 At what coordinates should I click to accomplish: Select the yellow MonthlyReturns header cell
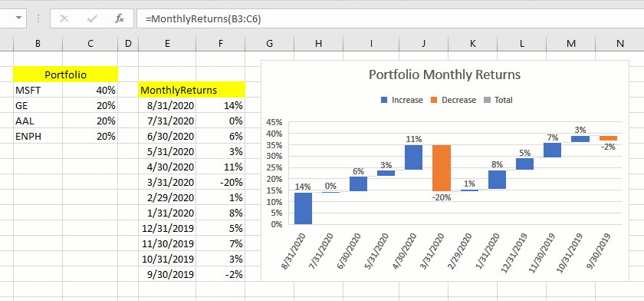(x=192, y=90)
